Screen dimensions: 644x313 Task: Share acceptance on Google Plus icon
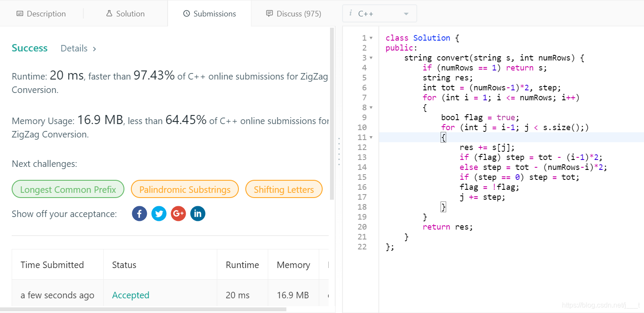(x=178, y=214)
